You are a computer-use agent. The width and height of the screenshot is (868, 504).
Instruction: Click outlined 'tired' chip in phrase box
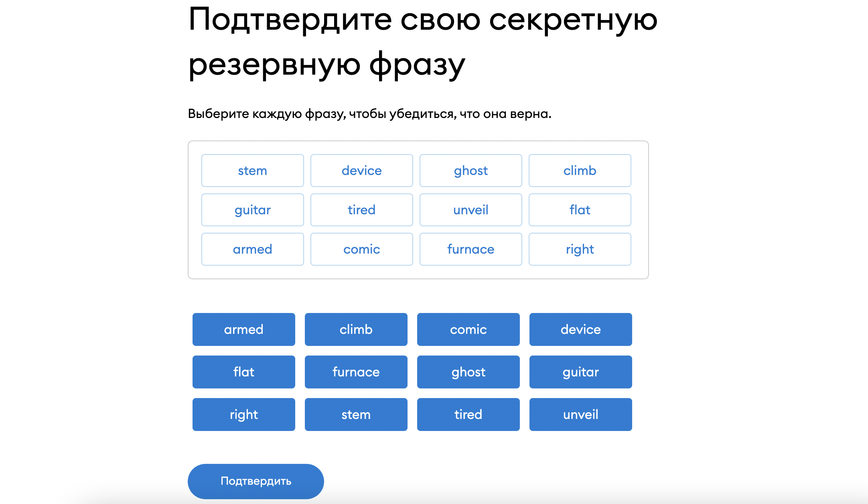tap(361, 210)
